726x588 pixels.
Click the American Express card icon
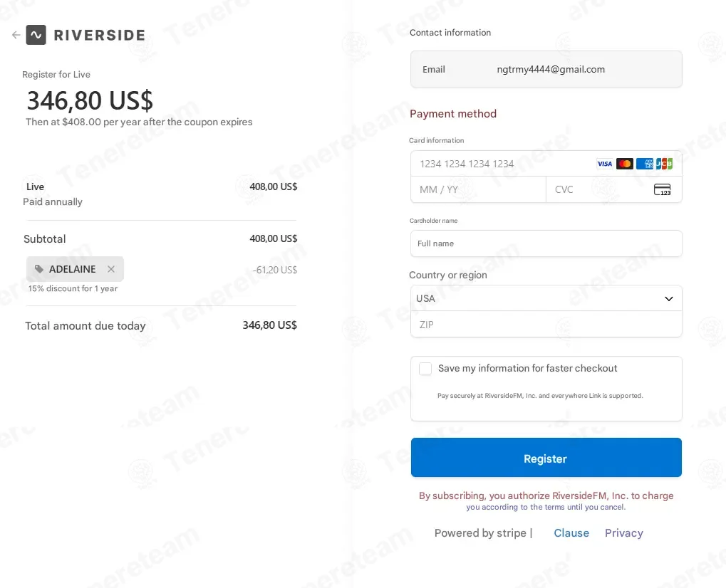(645, 164)
